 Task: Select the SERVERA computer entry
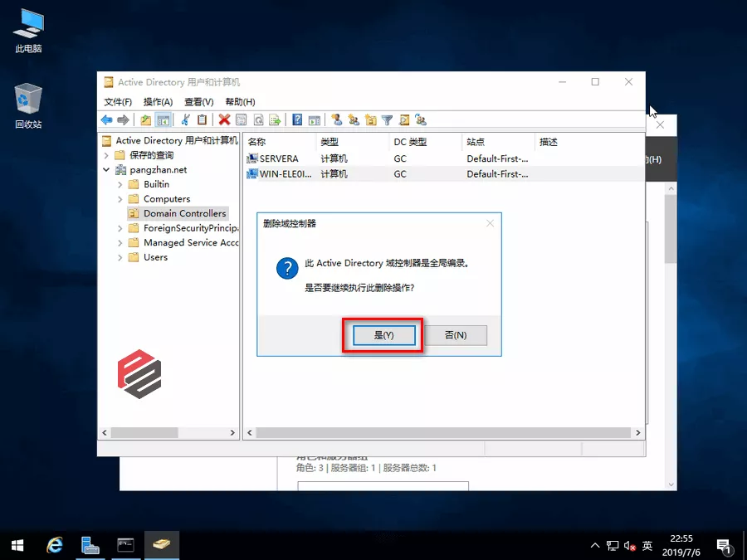(278, 158)
